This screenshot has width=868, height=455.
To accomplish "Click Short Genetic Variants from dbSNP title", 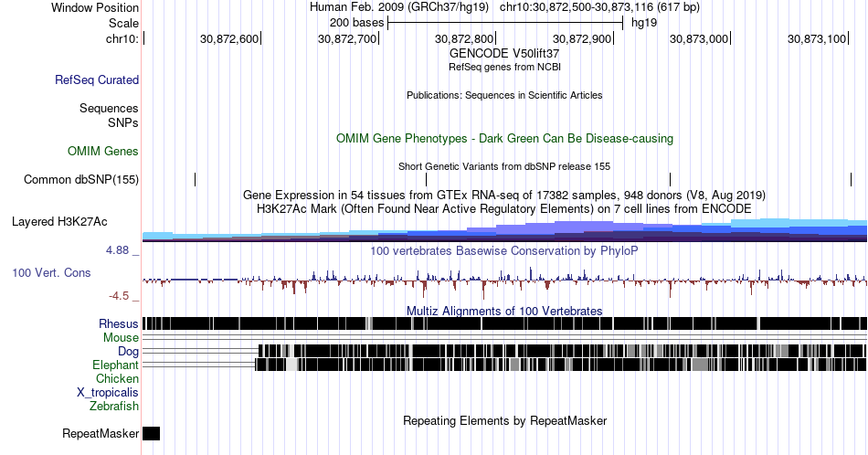I will (x=504, y=166).
